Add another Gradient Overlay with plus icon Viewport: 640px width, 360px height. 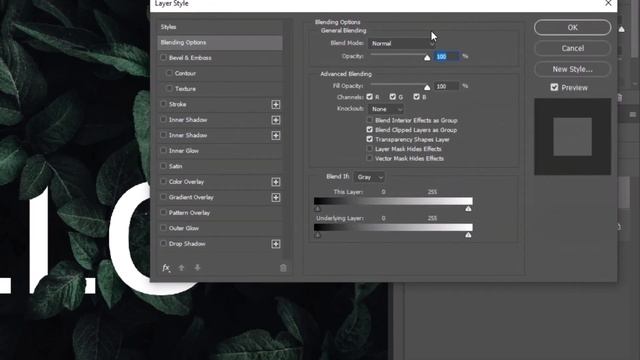276,198
